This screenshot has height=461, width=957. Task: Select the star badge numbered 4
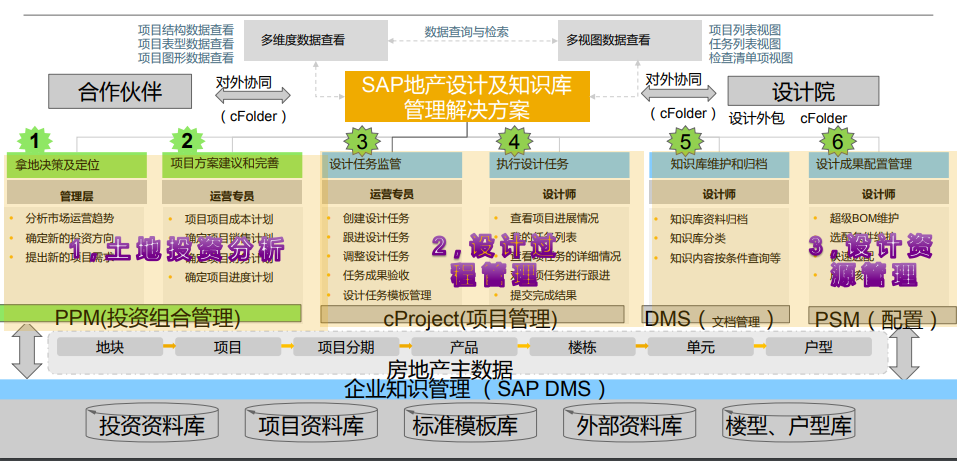(514, 142)
